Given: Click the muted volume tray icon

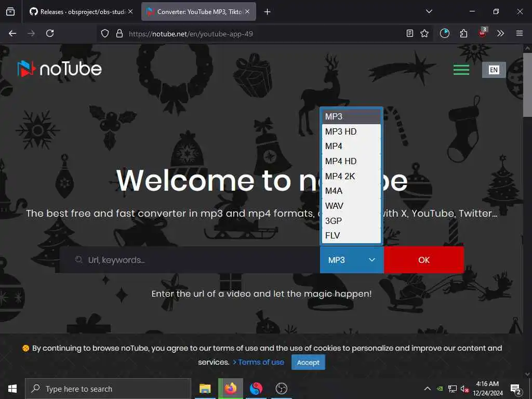Looking at the screenshot, I should (x=464, y=389).
